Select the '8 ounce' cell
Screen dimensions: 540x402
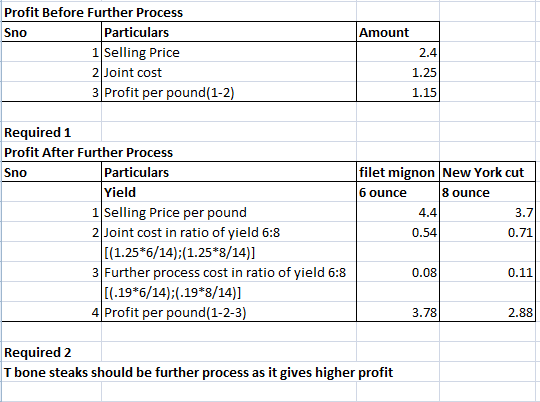coord(487,192)
